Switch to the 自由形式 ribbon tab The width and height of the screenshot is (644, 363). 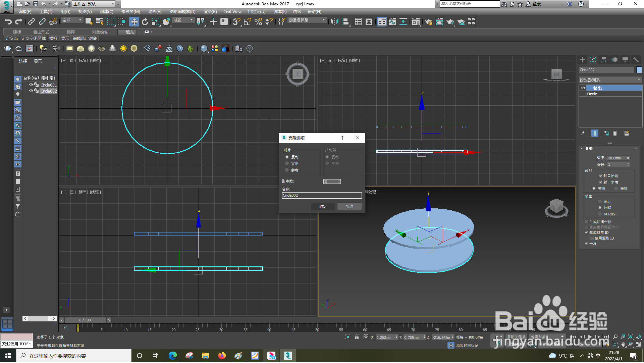[41, 32]
